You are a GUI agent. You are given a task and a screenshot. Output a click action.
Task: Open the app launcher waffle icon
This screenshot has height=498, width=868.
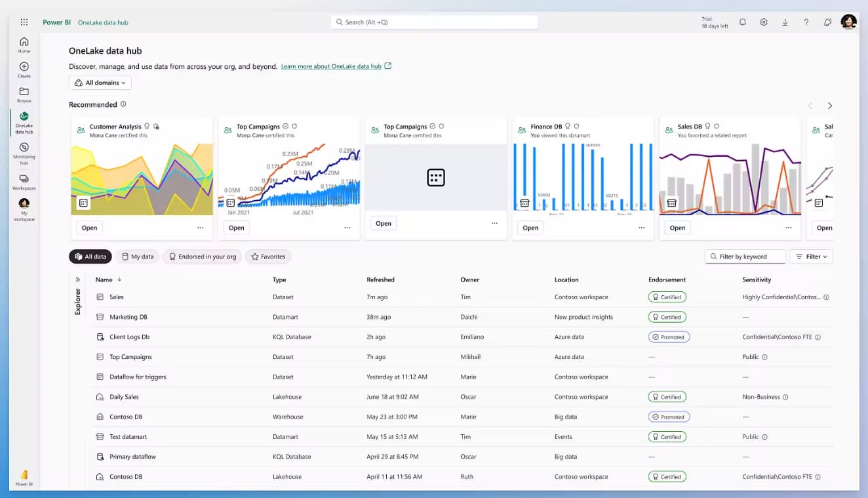(24, 22)
